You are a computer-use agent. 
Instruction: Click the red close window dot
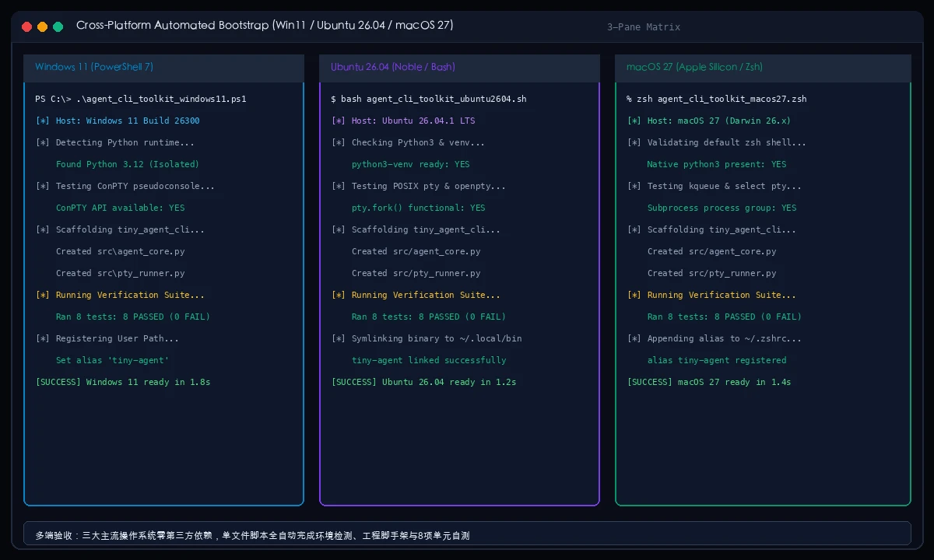26,26
